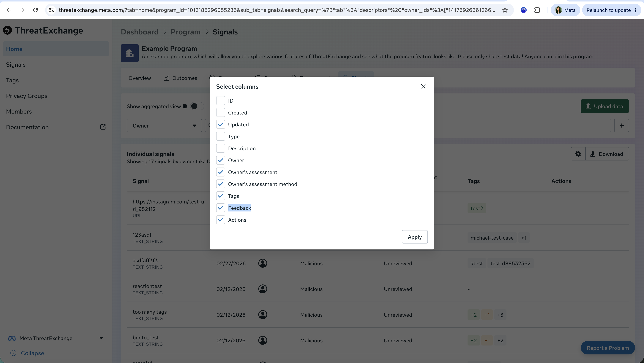Click the Dashboard breadcrumb
644x363 pixels.
click(x=140, y=32)
